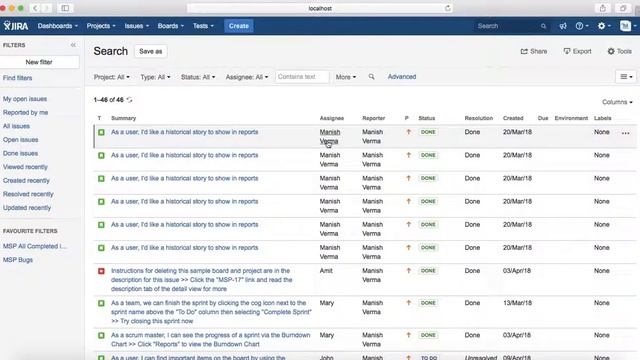Sort by Status column header
Viewport: 640px width, 360px height.
(x=427, y=118)
